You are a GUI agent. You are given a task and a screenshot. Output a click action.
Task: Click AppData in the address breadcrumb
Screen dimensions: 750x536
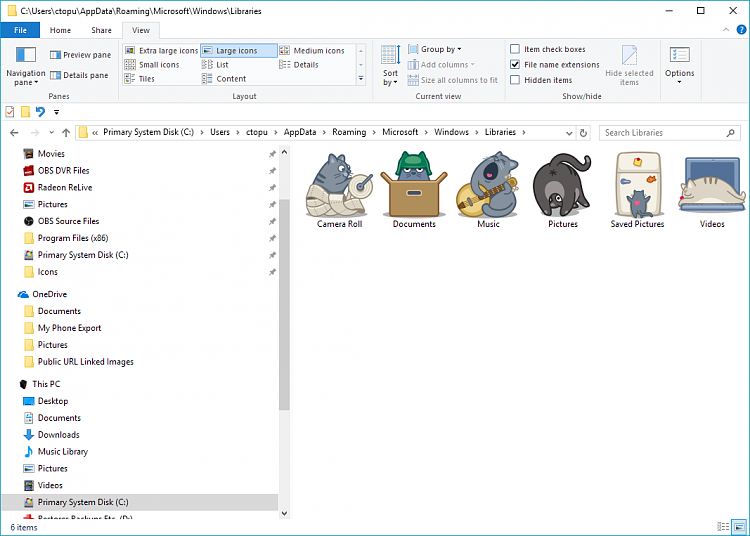pos(300,132)
